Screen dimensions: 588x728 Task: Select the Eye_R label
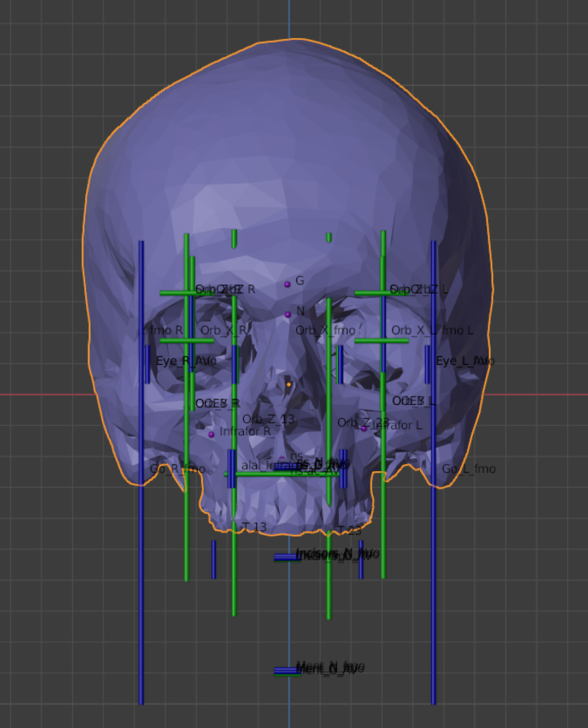(x=173, y=361)
